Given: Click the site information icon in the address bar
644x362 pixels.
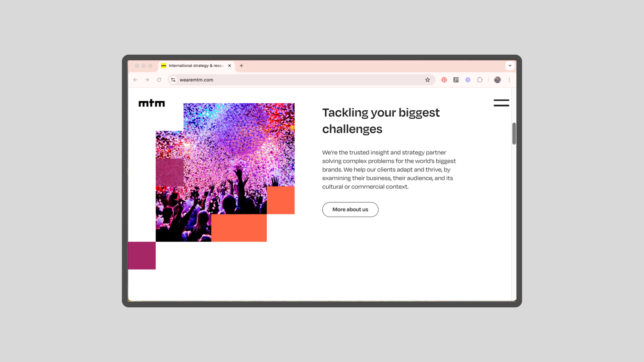Looking at the screenshot, I should pyautogui.click(x=173, y=80).
